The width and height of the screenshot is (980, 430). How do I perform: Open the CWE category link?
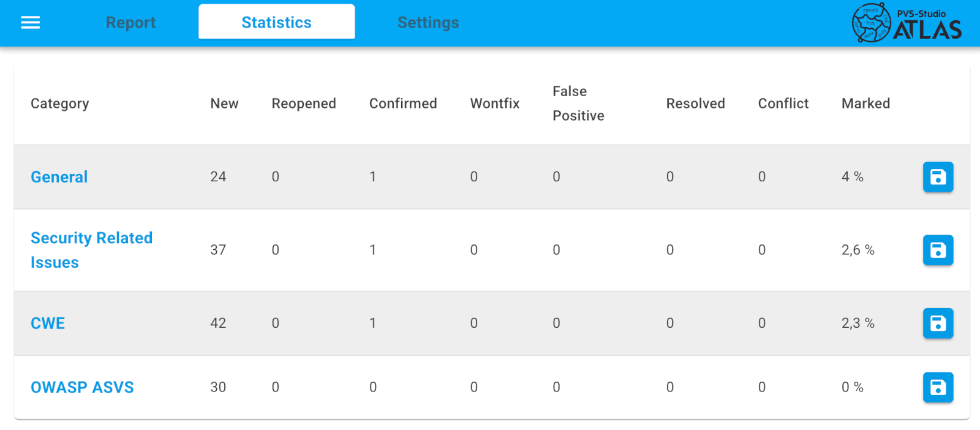pyautogui.click(x=48, y=323)
